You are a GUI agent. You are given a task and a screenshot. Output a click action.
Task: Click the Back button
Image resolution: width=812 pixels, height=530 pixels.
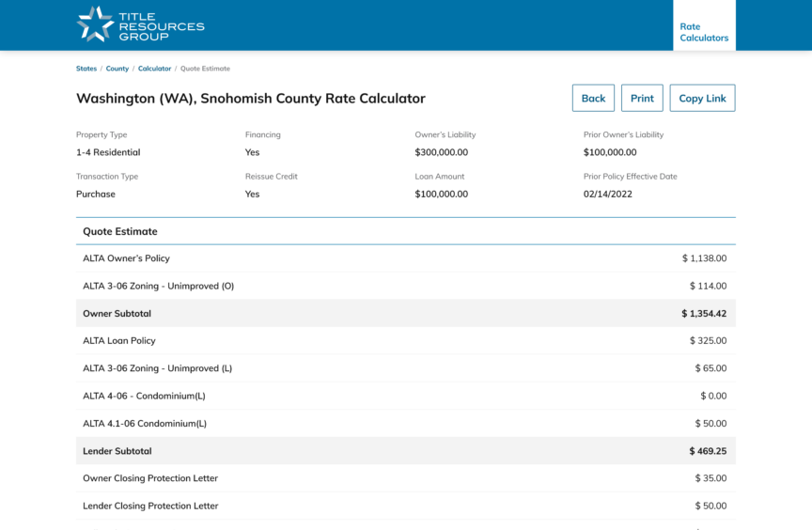point(593,99)
